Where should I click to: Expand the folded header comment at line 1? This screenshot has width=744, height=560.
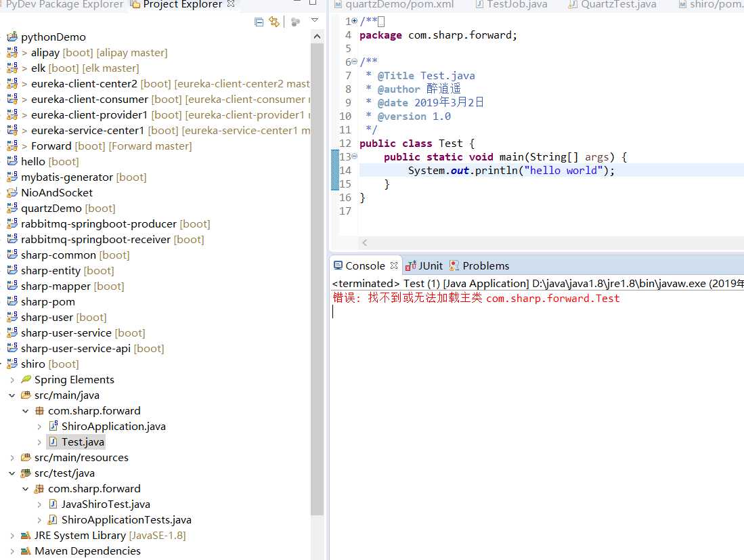pos(355,21)
